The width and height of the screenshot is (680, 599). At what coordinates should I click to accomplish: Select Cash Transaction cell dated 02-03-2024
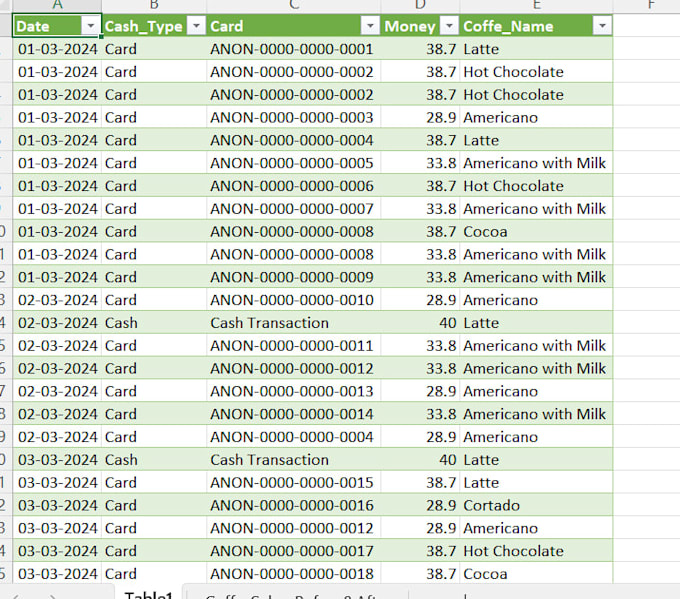pos(294,323)
